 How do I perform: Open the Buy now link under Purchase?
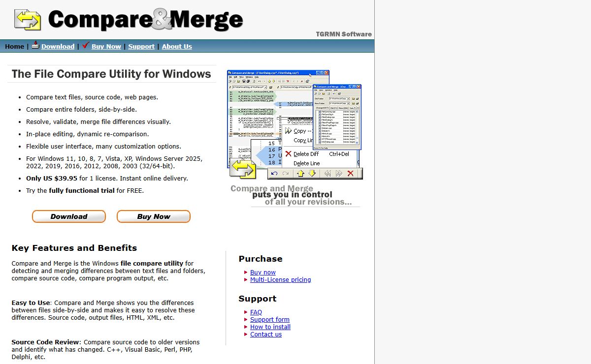point(263,272)
